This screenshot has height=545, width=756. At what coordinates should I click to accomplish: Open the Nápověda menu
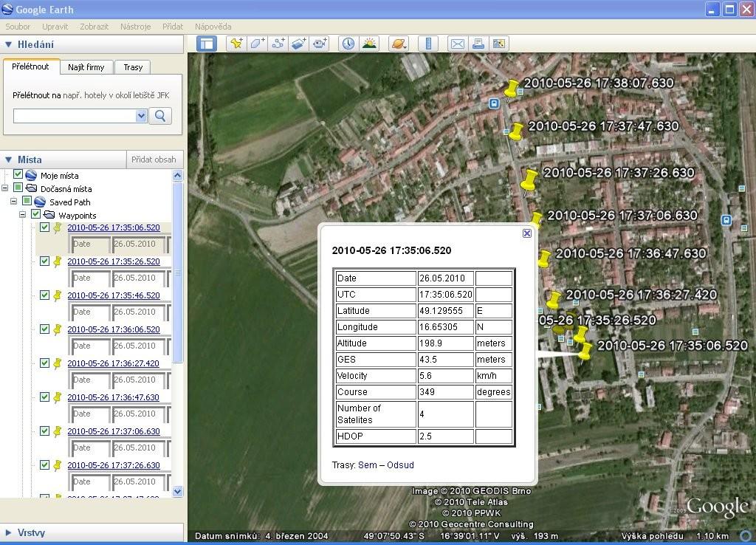coord(213,27)
